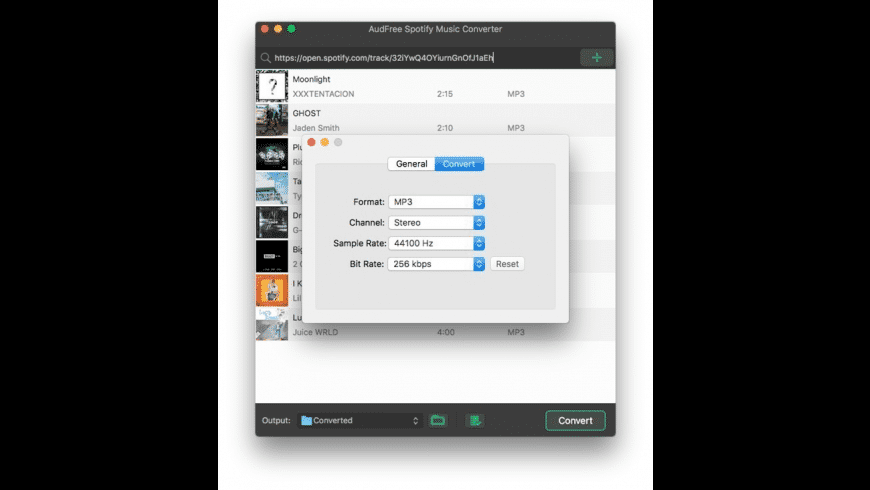
Task: Click the 2:15 duration of Moonlight
Action: point(445,94)
